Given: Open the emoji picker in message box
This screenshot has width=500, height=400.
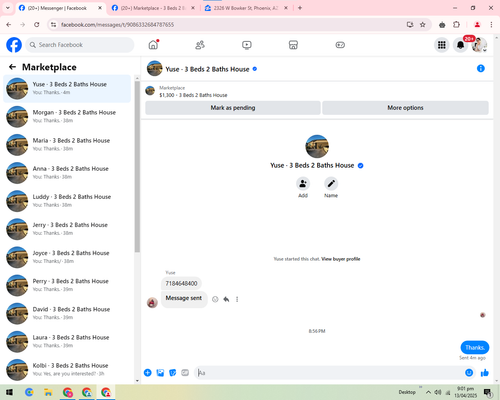Looking at the screenshot, I should (469, 373).
